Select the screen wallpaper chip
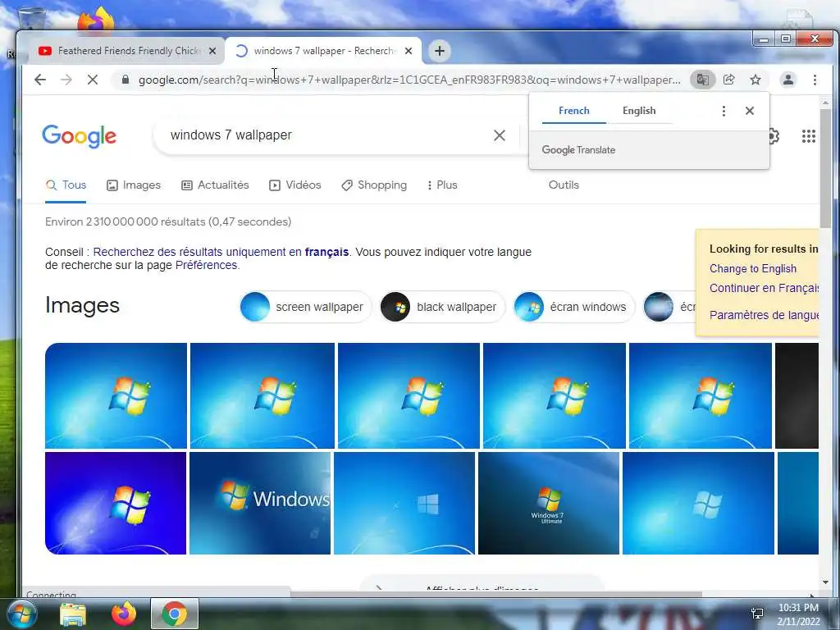Image resolution: width=840 pixels, height=630 pixels. (305, 307)
